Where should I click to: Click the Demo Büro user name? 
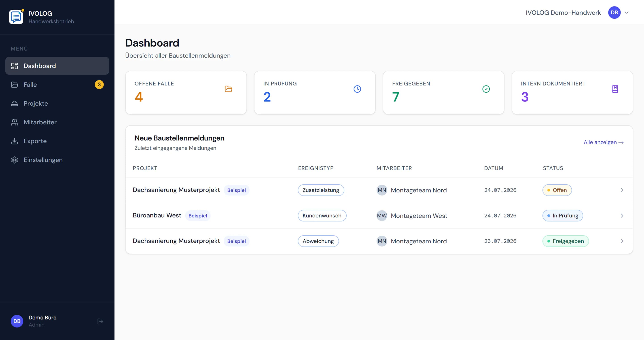click(42, 317)
